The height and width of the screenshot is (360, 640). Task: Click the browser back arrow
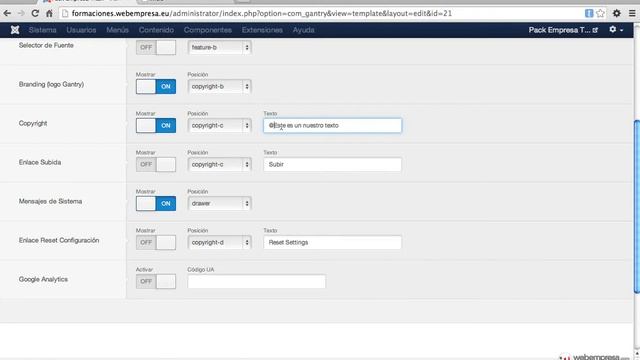coord(7,13)
